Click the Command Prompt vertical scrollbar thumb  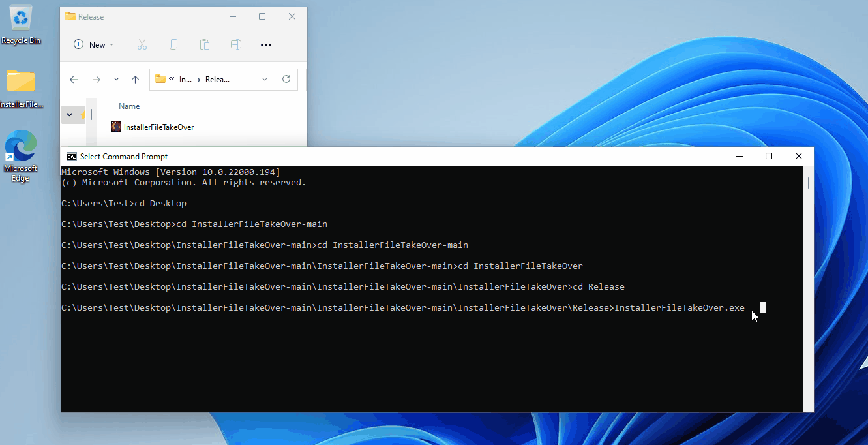point(809,183)
